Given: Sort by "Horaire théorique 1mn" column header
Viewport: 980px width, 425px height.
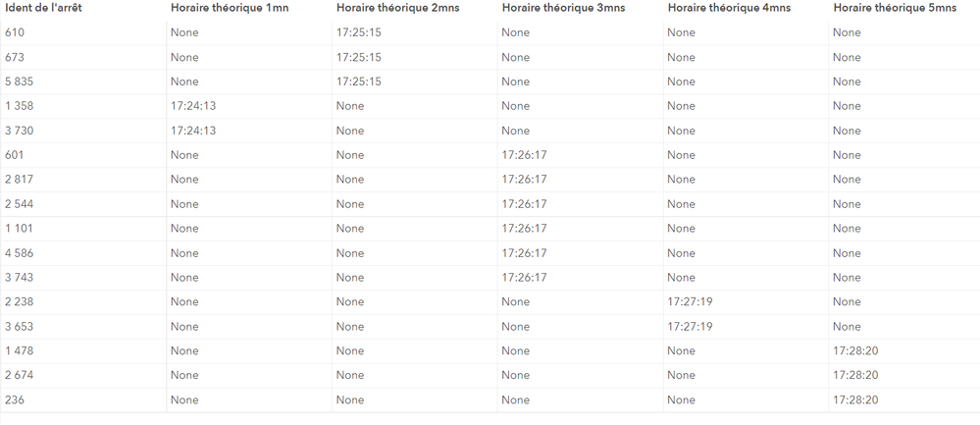Looking at the screenshot, I should (x=230, y=8).
